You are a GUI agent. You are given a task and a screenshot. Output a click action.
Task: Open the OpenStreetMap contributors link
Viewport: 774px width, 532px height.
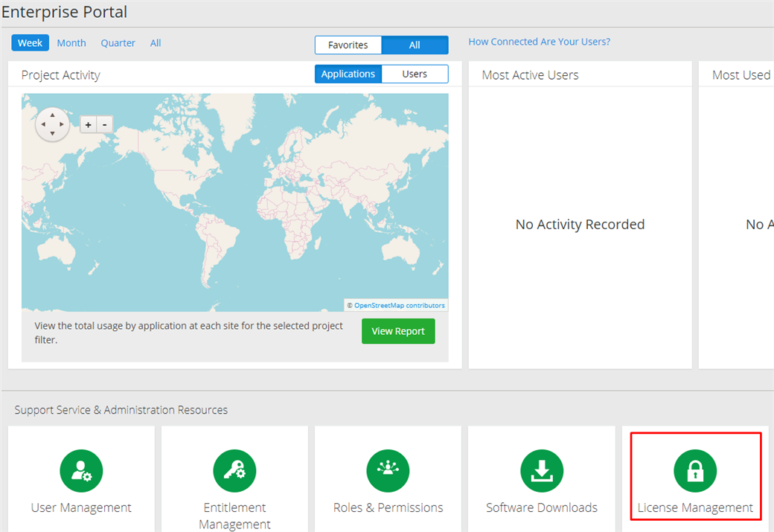pos(399,306)
